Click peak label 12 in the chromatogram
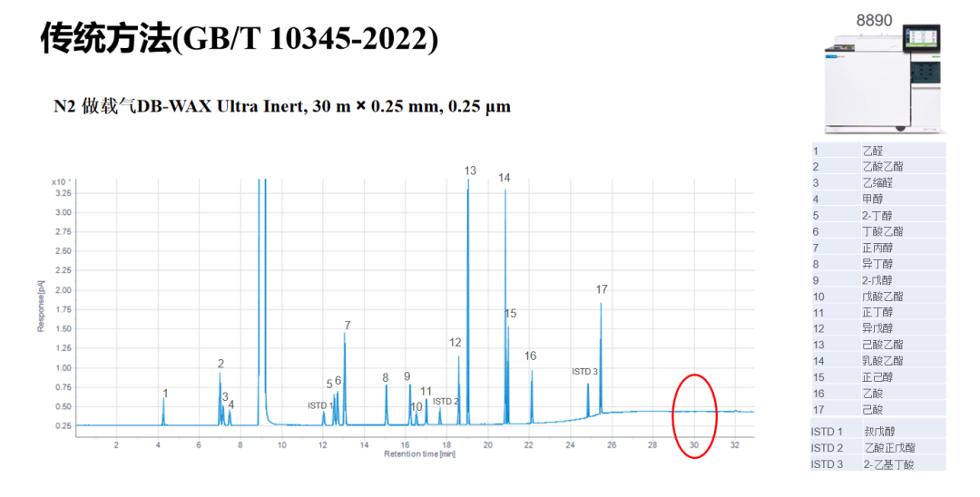980x497 pixels. (455, 342)
